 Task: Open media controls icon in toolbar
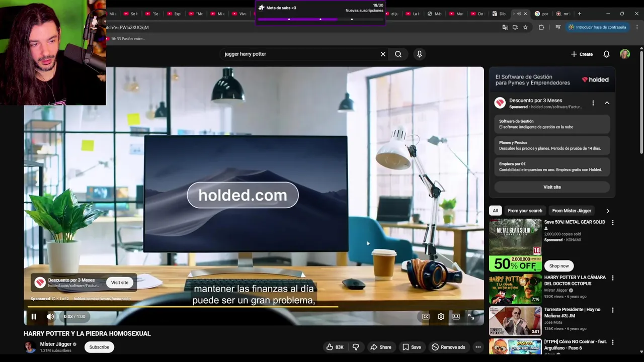[x=557, y=27]
